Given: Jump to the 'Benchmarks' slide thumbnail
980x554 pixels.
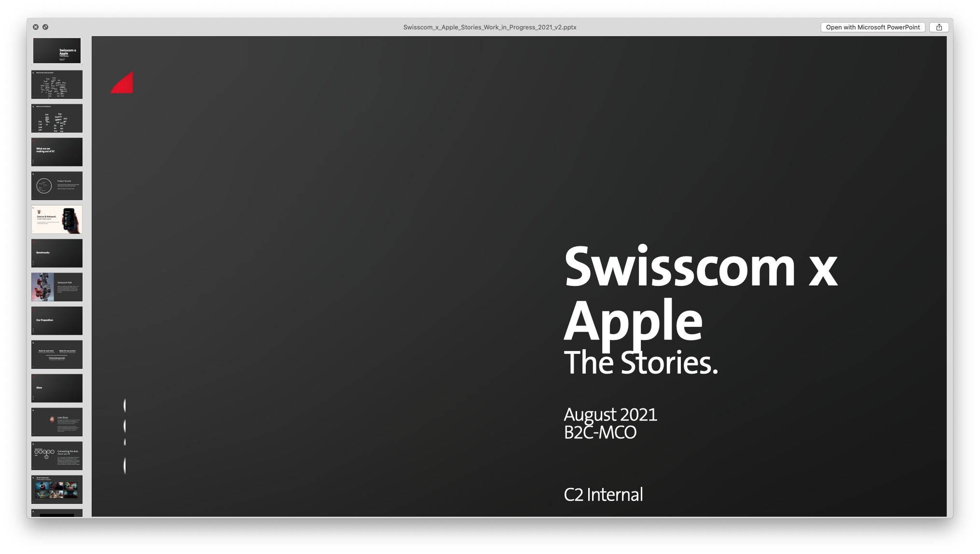Looking at the screenshot, I should (x=57, y=253).
